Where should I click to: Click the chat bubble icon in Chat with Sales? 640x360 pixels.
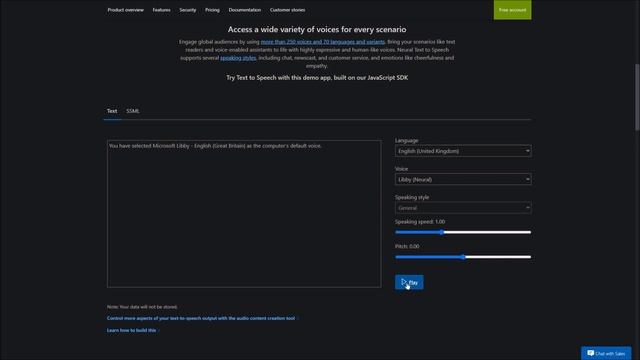tap(591, 353)
